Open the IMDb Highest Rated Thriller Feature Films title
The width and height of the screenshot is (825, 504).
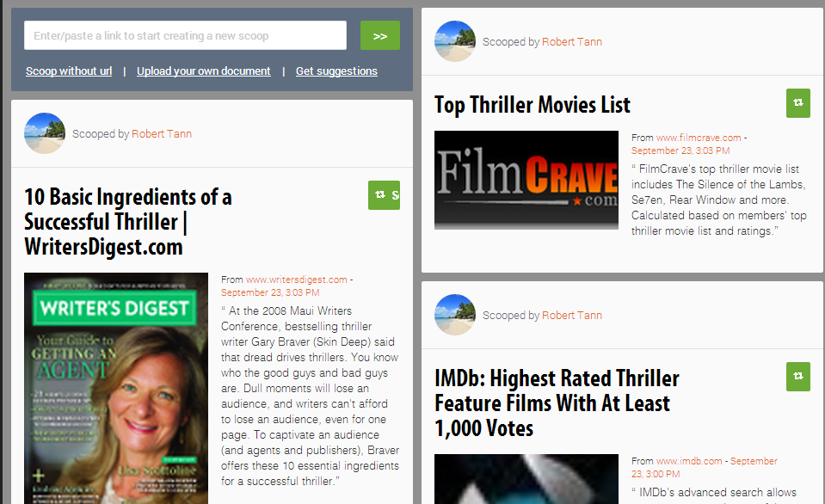(557, 403)
